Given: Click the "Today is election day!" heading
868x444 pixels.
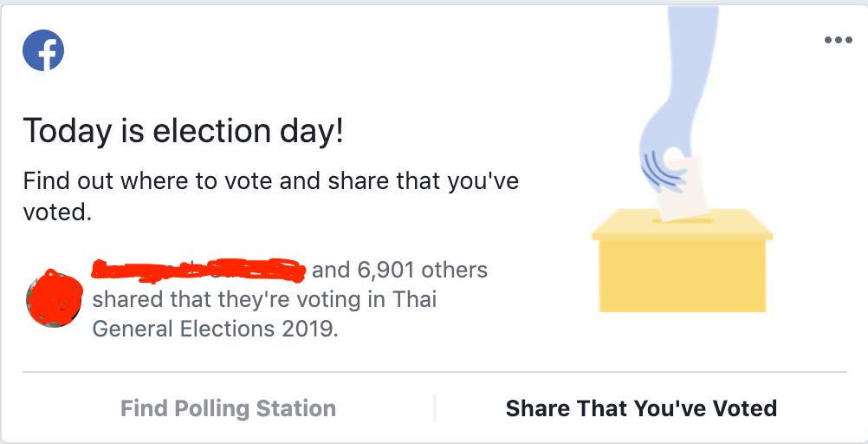Looking at the screenshot, I should [x=183, y=131].
